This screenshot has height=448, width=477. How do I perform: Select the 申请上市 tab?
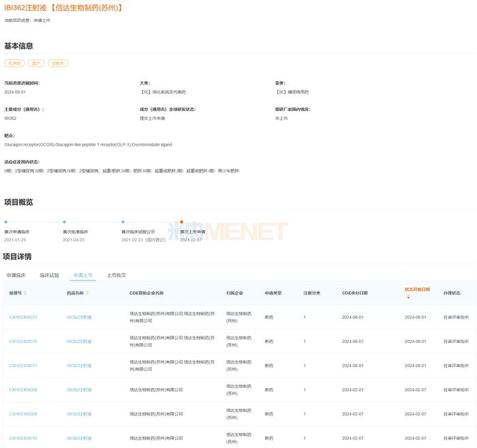coord(82,275)
